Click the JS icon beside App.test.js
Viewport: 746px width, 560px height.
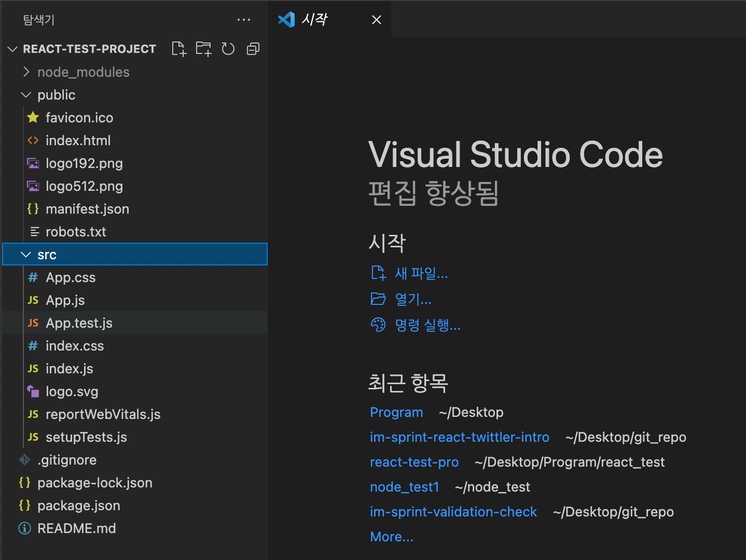tap(33, 323)
